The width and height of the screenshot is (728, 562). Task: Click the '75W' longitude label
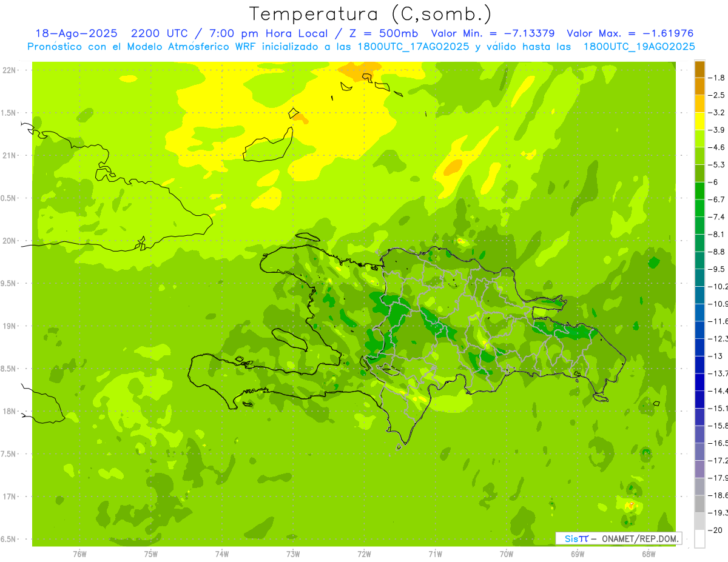pos(151,554)
